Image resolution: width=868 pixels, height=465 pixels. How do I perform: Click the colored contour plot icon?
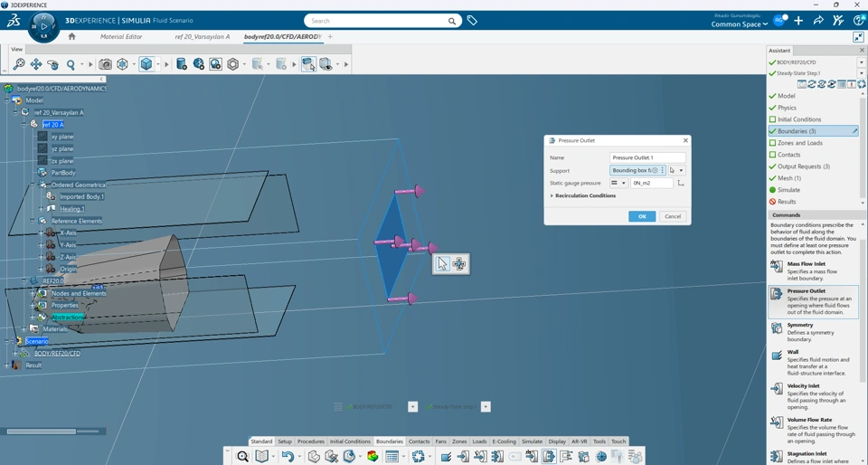(373, 456)
